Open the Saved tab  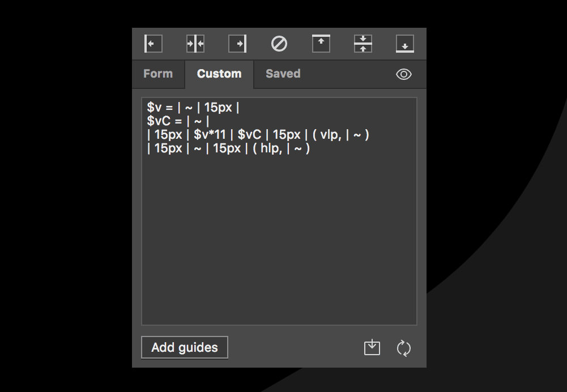click(x=283, y=74)
